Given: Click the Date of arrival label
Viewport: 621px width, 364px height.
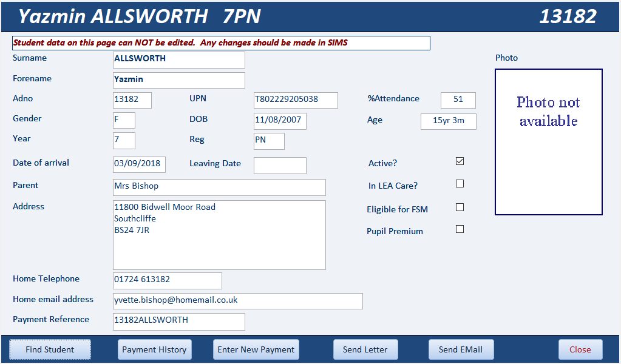Looking at the screenshot, I should (41, 163).
